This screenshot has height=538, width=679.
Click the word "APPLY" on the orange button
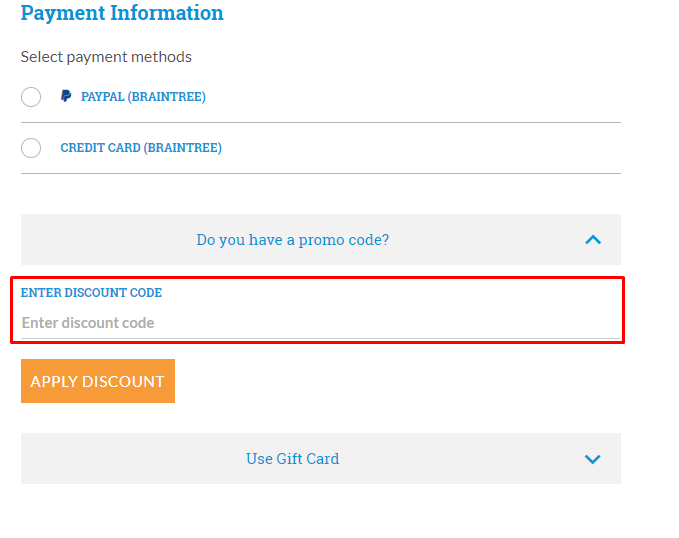pyautogui.click(x=53, y=381)
